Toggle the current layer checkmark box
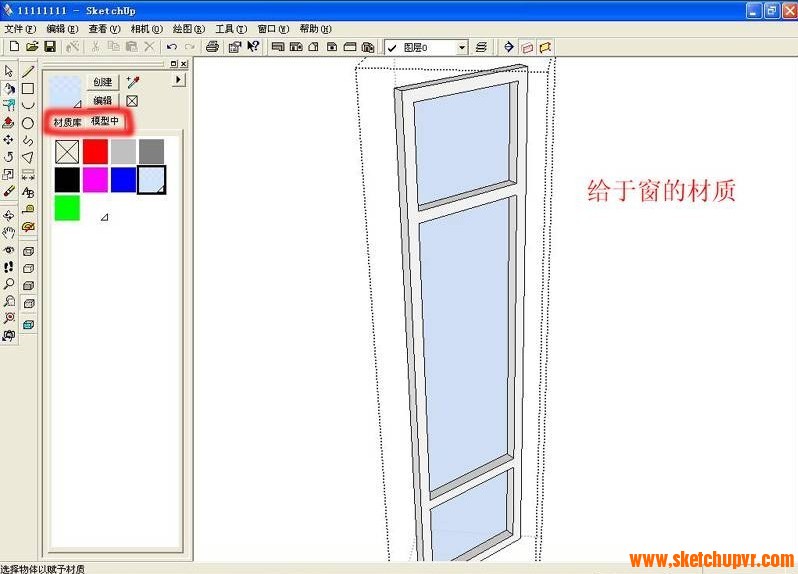This screenshot has height=574, width=798. point(392,47)
